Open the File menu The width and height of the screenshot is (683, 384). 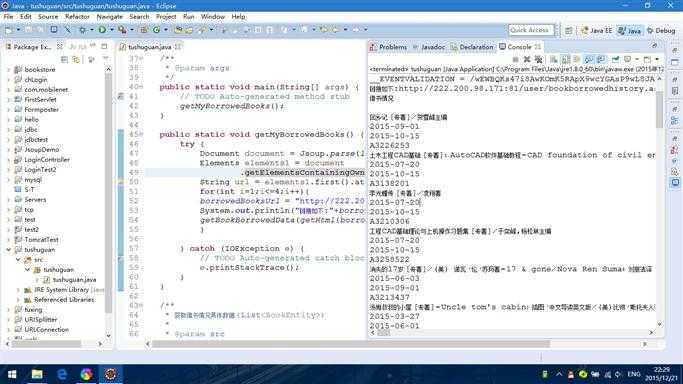[x=8, y=17]
